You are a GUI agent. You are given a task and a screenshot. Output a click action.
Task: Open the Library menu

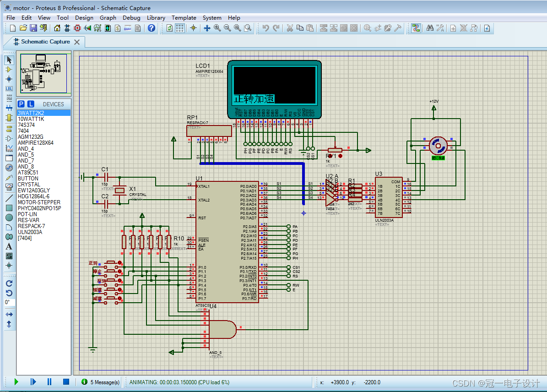[x=156, y=17]
